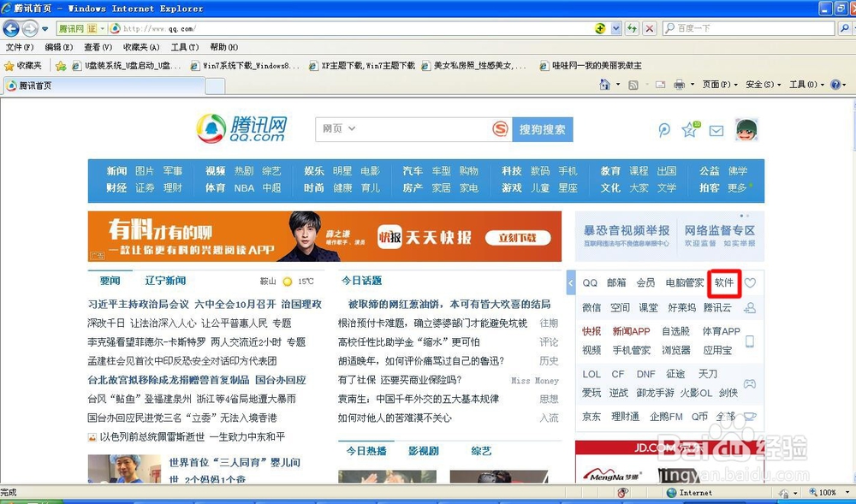Image resolution: width=856 pixels, height=504 pixels.
Task: Switch to the 综艺 tab
Action: point(481,451)
